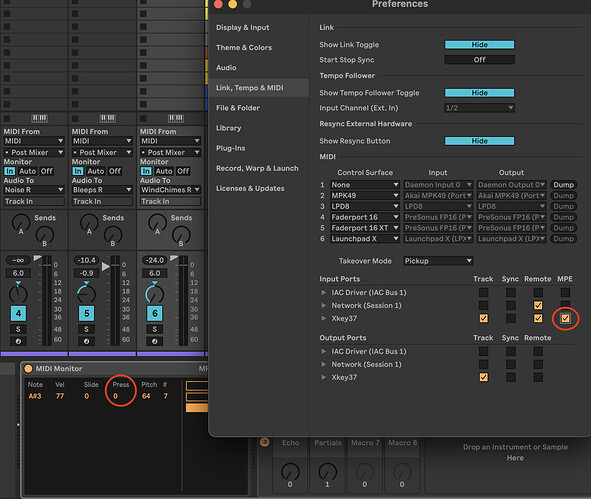Click Send A knob on track 5
Image resolution: width=591 pixels, height=499 pixels.
coord(89,223)
